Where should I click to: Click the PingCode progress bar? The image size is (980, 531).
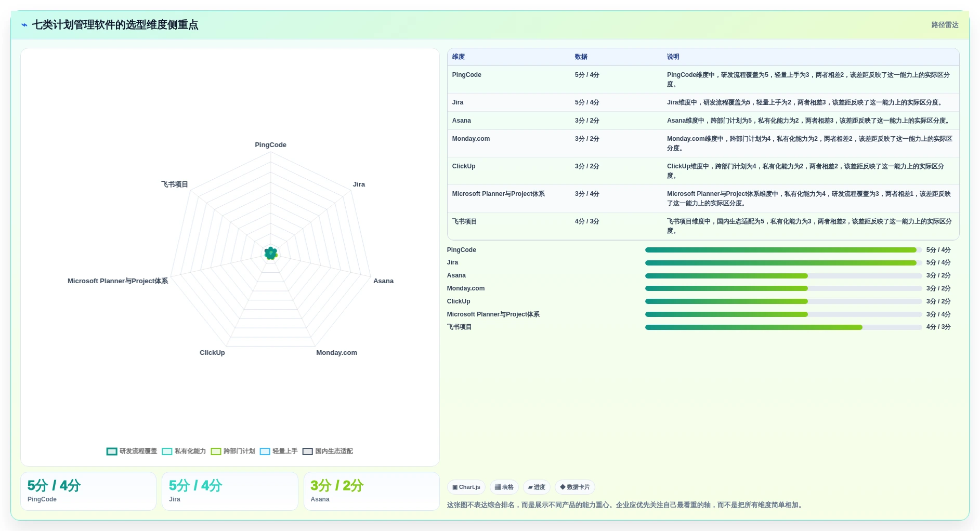(783, 250)
